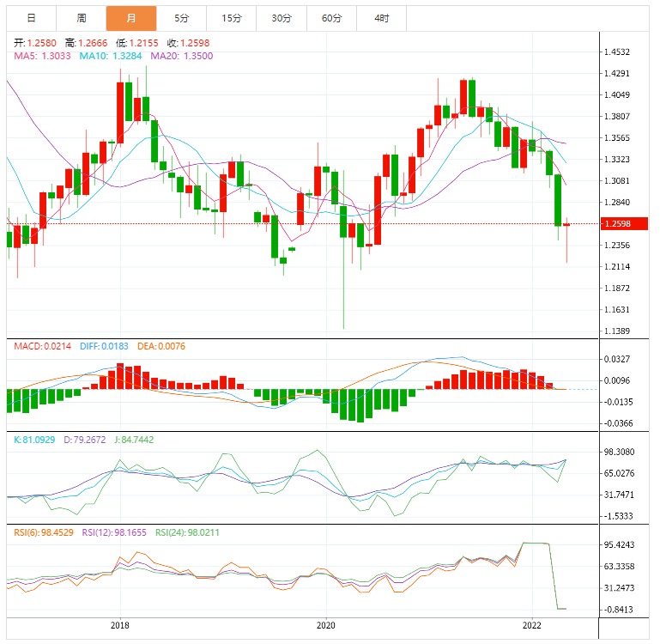Select the monthly 月 chart tab
Screen dimensions: 660x644
[x=131, y=19]
